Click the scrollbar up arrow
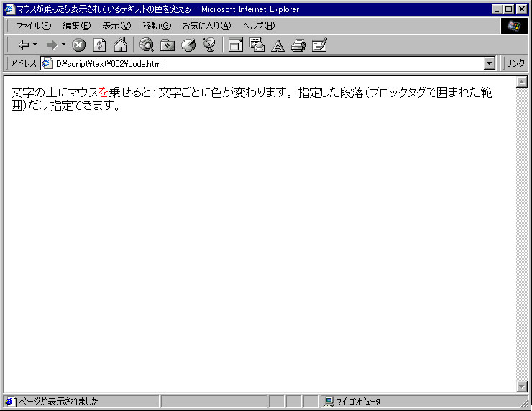 [522, 82]
